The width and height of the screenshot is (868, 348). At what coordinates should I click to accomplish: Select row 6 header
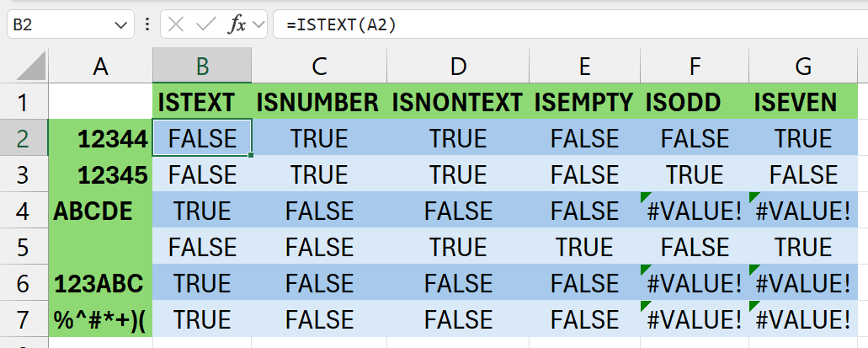(x=24, y=284)
